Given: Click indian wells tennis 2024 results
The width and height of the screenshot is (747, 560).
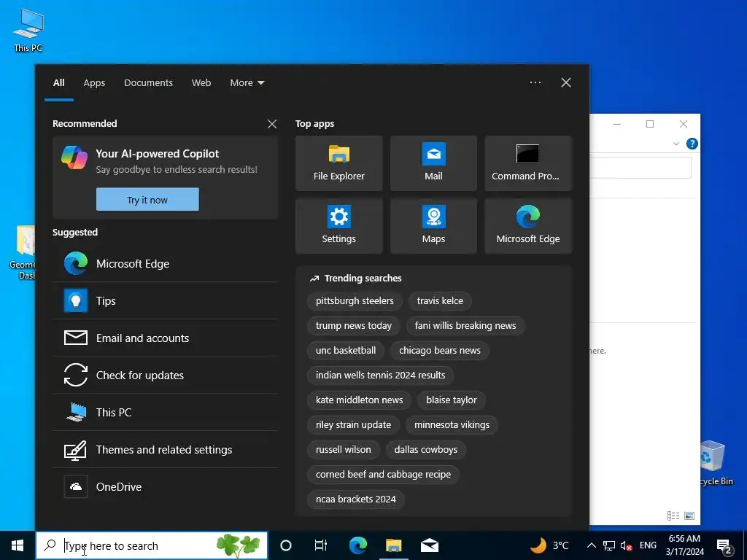Looking at the screenshot, I should pos(380,375).
